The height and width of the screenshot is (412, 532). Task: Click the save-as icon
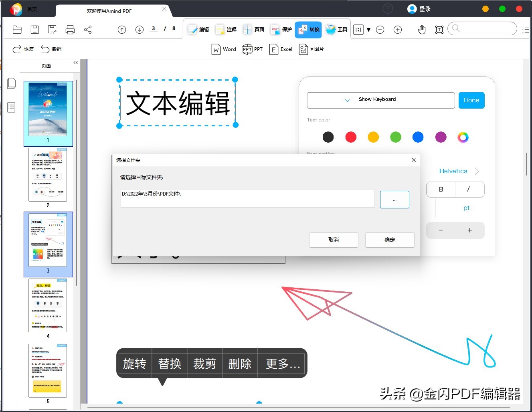tap(52, 30)
